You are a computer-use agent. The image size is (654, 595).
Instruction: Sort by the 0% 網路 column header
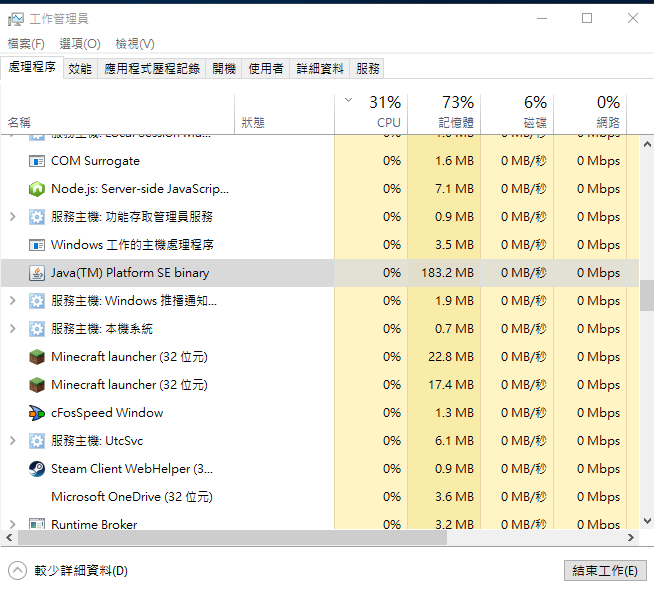590,114
